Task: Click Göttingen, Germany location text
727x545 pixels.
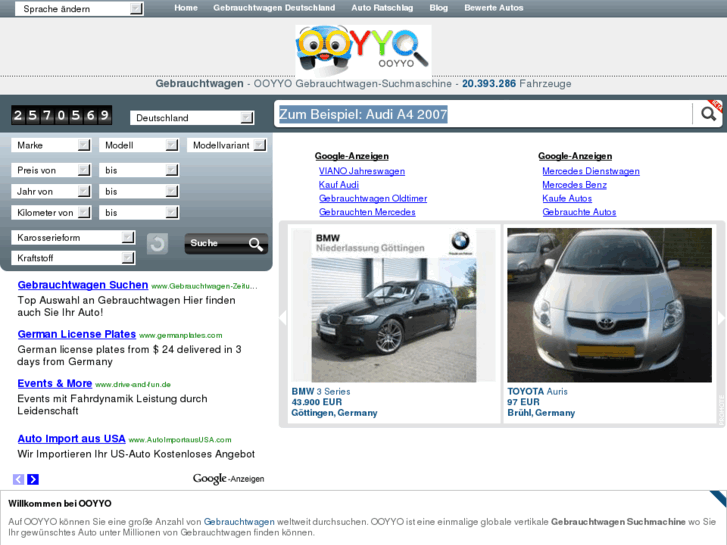Action: coord(334,413)
